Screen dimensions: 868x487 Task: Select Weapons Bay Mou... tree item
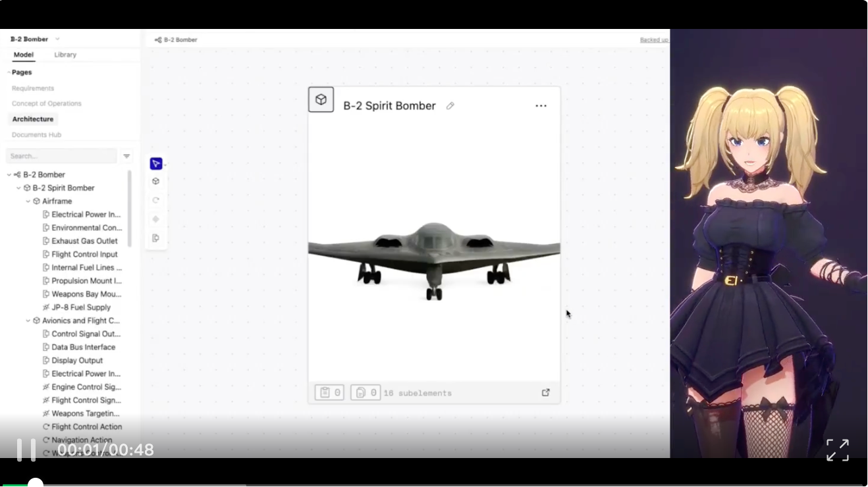coord(81,294)
